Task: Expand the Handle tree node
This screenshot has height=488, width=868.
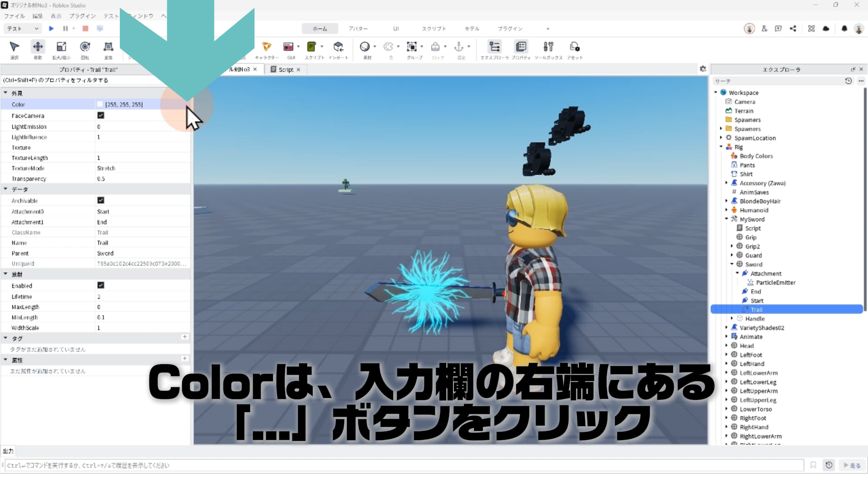Action: coord(732,319)
